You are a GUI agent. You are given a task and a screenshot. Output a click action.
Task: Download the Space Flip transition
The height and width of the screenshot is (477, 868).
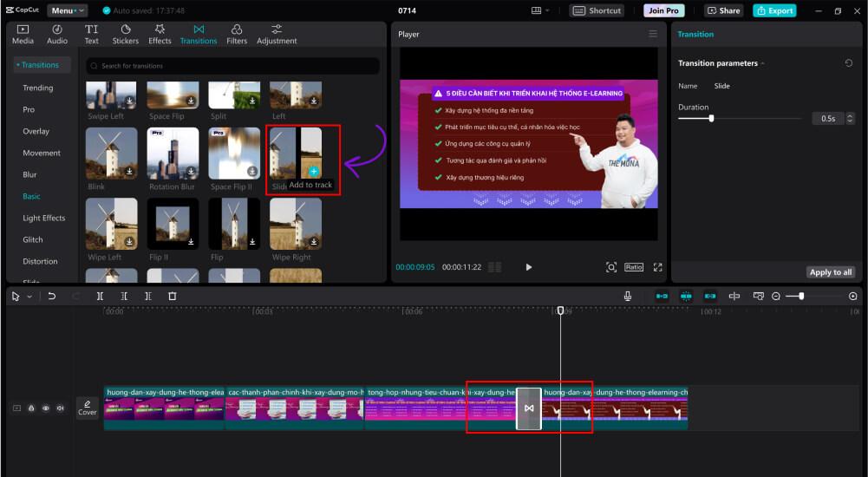pos(191,101)
